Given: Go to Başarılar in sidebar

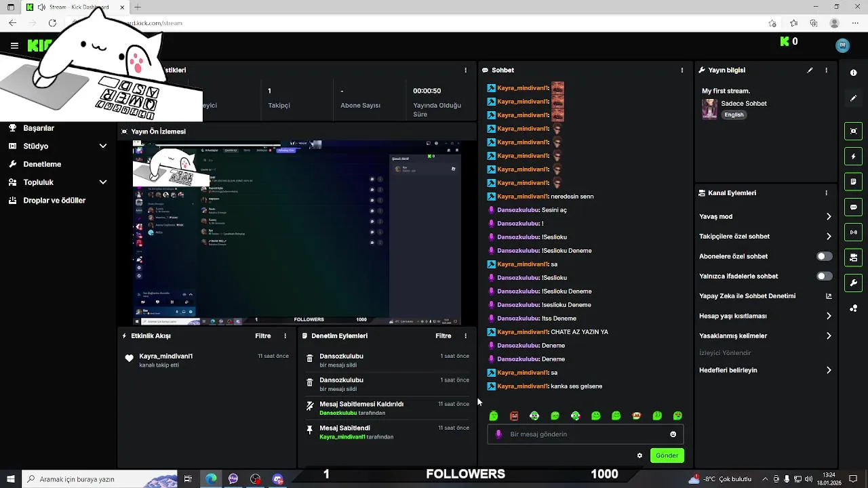Looking at the screenshot, I should [x=39, y=127].
